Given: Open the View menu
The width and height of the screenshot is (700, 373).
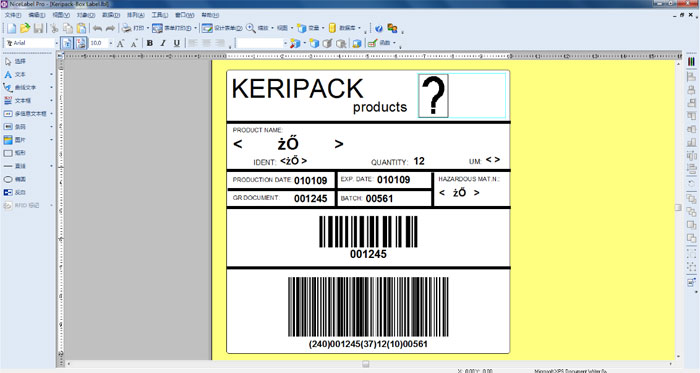Looking at the screenshot, I should click(61, 15).
